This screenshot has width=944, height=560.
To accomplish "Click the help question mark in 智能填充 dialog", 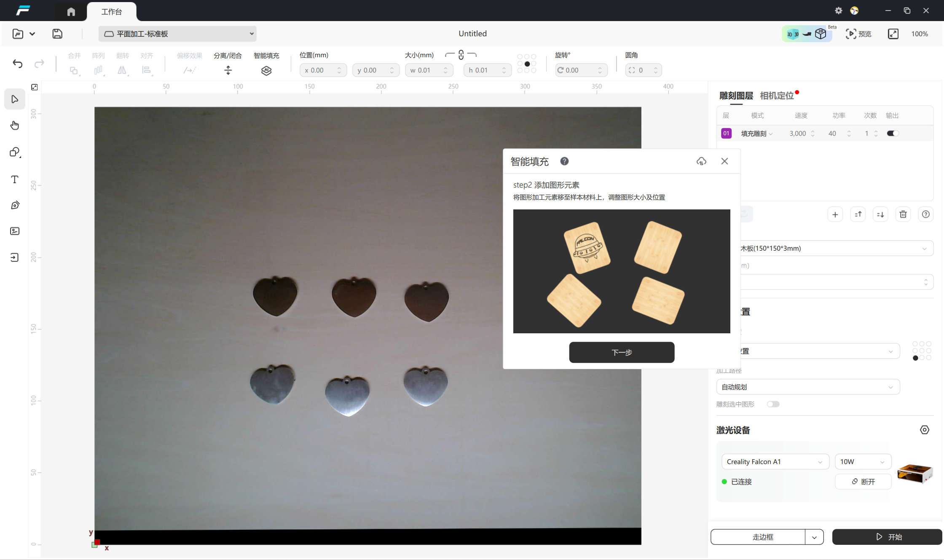I will (564, 161).
